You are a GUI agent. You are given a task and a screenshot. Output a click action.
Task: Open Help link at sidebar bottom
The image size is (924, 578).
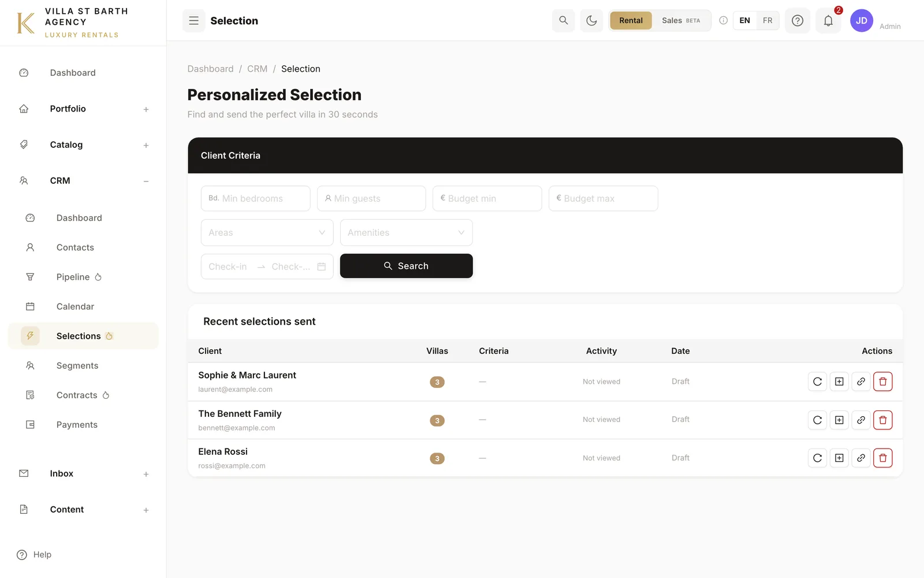coord(34,555)
